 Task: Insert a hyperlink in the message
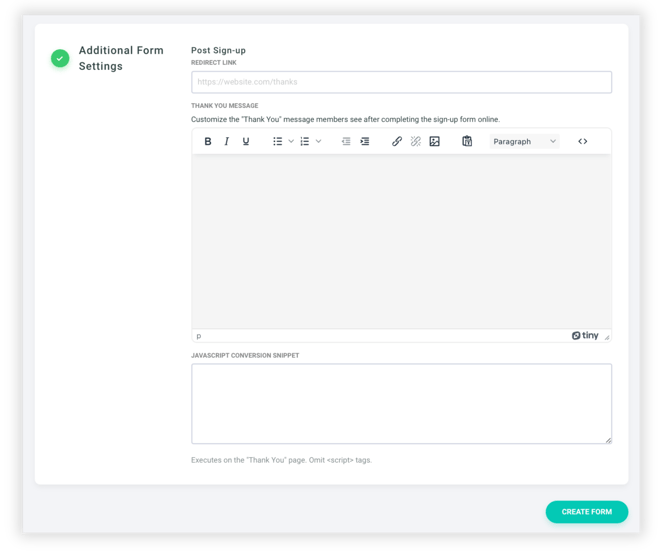(x=397, y=142)
